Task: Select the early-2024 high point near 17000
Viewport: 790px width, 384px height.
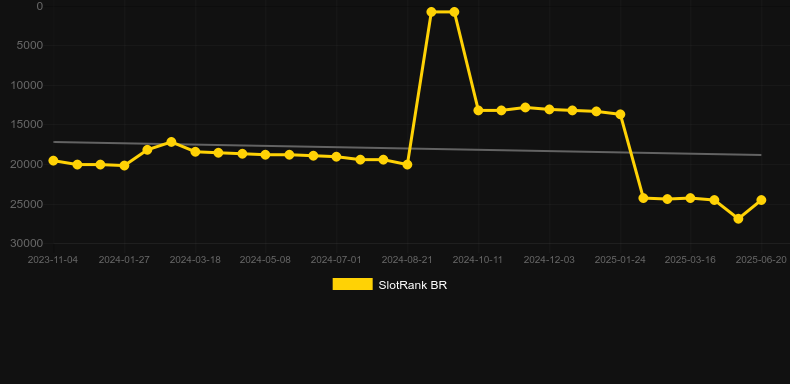Action: (171, 142)
